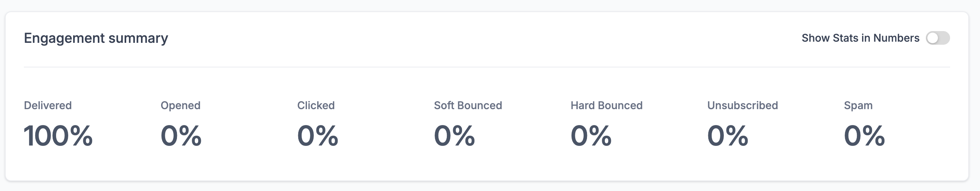Toggle the Show Stats in Numbers switch

[938, 38]
